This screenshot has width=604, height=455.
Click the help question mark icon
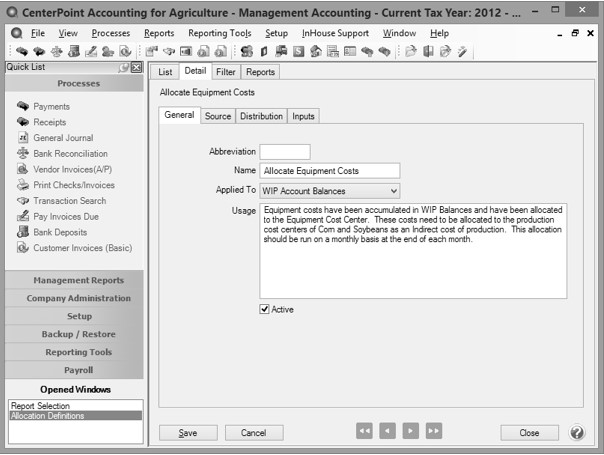click(x=577, y=432)
